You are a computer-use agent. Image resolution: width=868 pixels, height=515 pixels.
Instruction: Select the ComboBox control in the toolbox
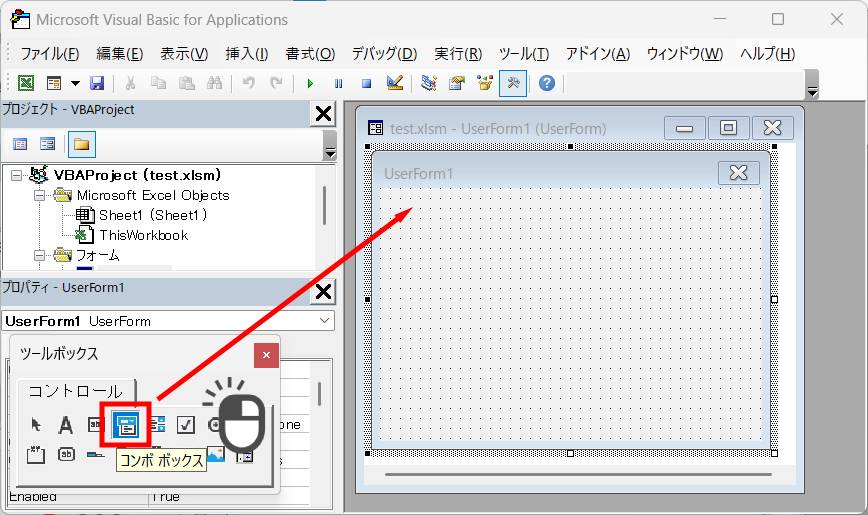[x=126, y=425]
